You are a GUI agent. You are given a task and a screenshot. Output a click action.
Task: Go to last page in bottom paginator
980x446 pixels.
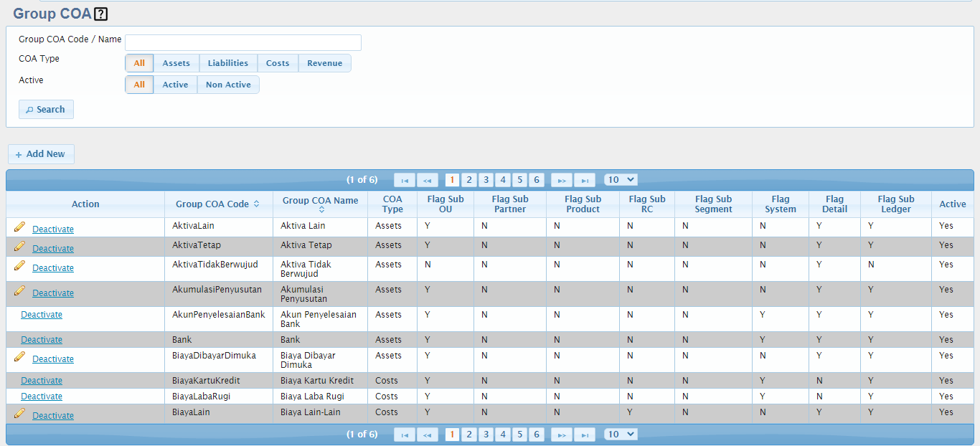[585, 435]
